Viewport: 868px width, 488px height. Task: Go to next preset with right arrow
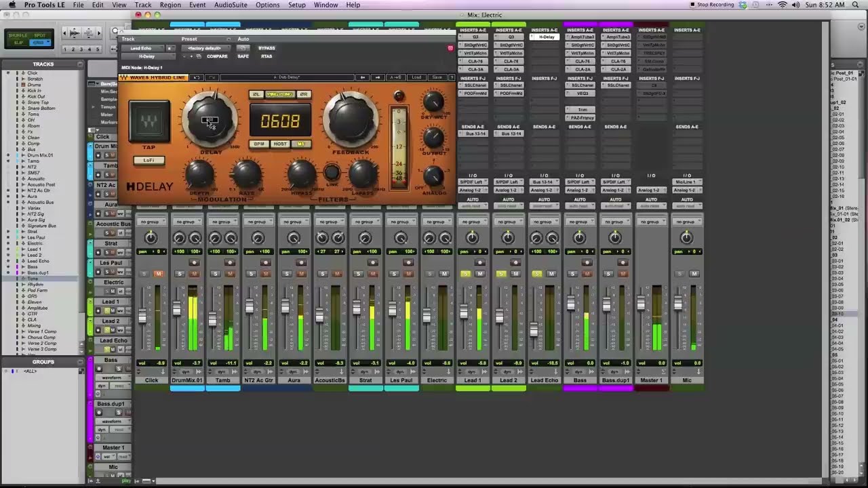[x=378, y=77]
